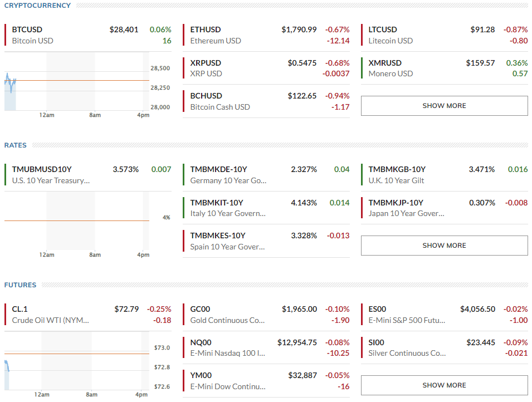Show more cryptocurrency listings

(444, 106)
